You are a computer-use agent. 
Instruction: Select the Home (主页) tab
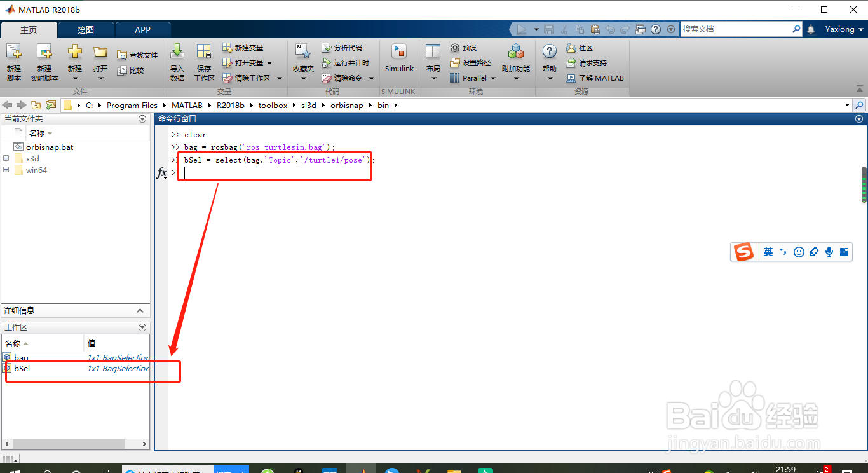(x=29, y=30)
